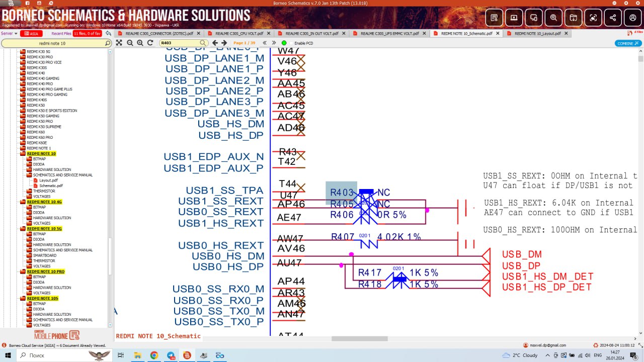The height and width of the screenshot is (362, 644).
Task: Expand the REDMI NOTE 10 5G folder
Action: click(23, 229)
